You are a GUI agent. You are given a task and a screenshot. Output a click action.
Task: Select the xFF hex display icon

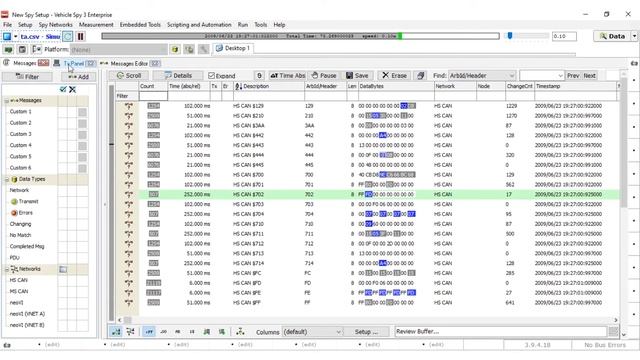click(149, 332)
